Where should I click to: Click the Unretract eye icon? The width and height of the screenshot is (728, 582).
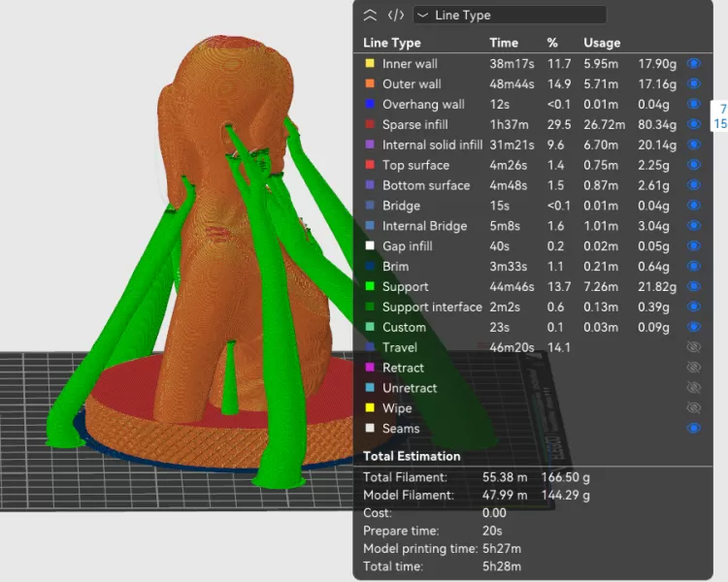(x=693, y=387)
